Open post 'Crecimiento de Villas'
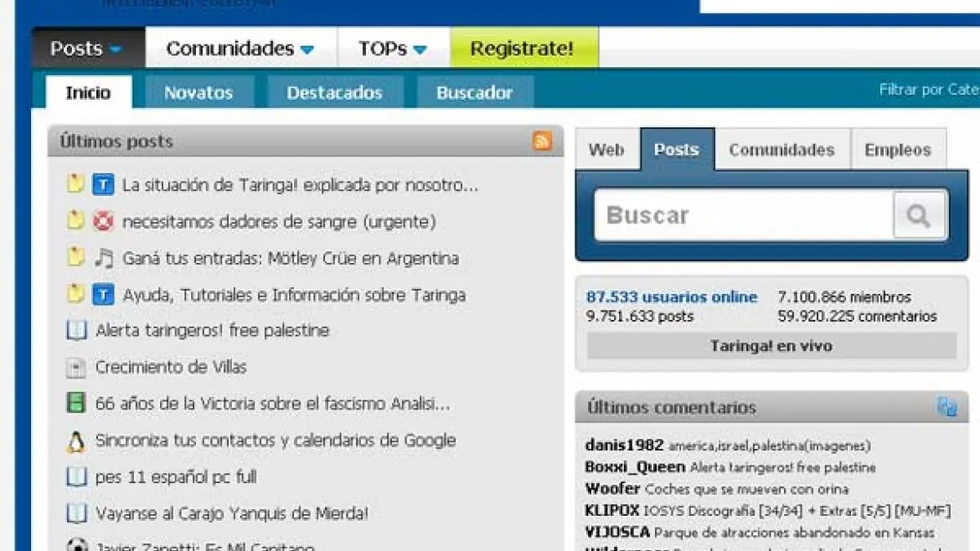The image size is (980, 551). point(171,367)
